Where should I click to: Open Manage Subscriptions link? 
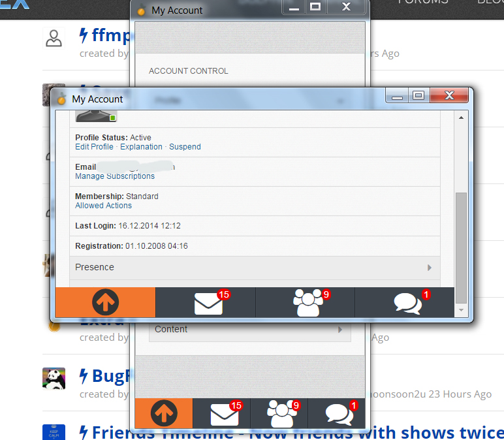tap(115, 176)
